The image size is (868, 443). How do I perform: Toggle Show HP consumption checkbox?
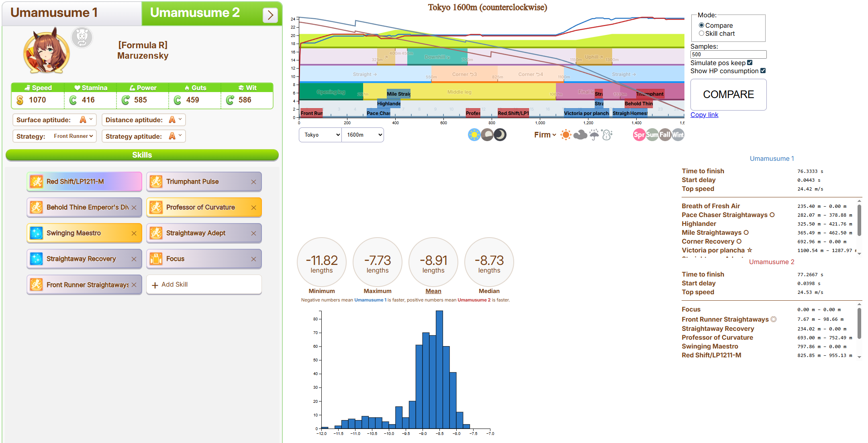point(763,71)
